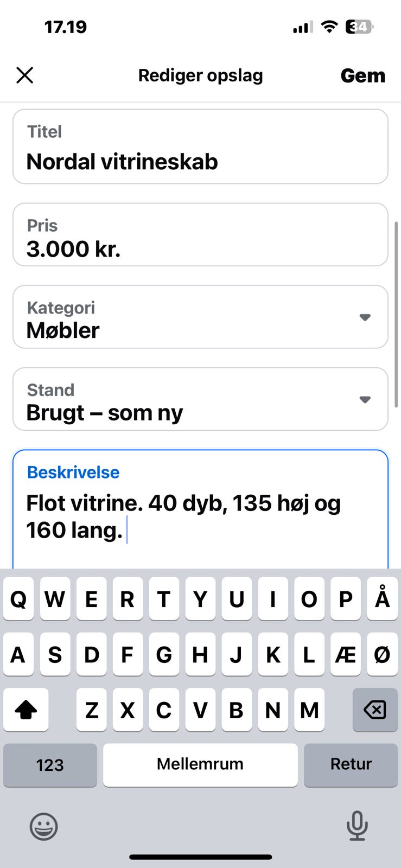Image resolution: width=401 pixels, height=868 pixels.
Task: Tap the battery indicator in status bar
Action: pos(359,27)
